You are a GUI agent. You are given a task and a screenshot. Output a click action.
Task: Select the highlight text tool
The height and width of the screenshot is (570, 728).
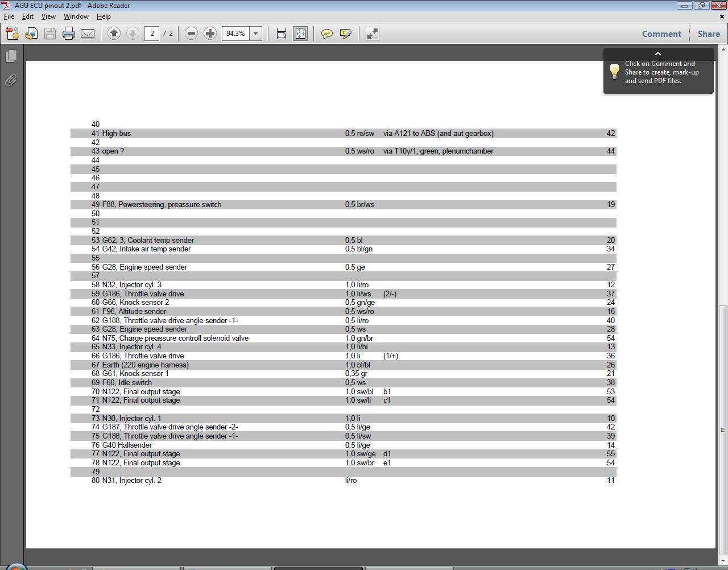[345, 34]
